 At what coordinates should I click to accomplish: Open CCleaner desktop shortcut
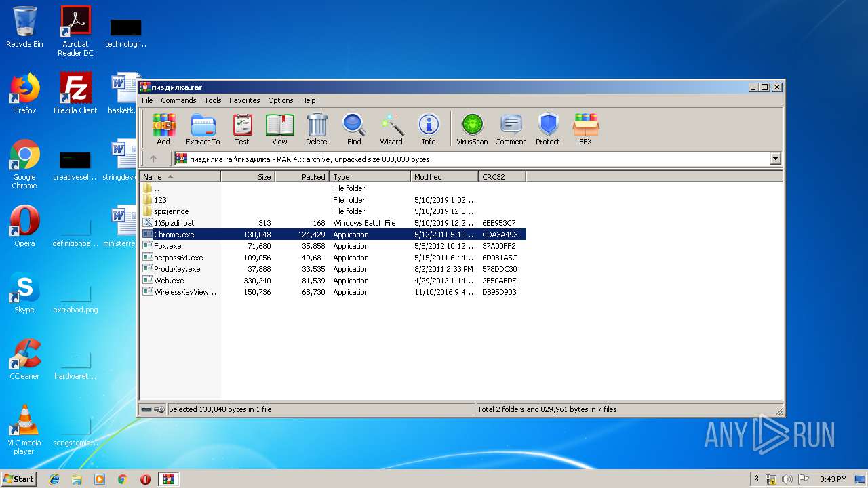pos(24,359)
